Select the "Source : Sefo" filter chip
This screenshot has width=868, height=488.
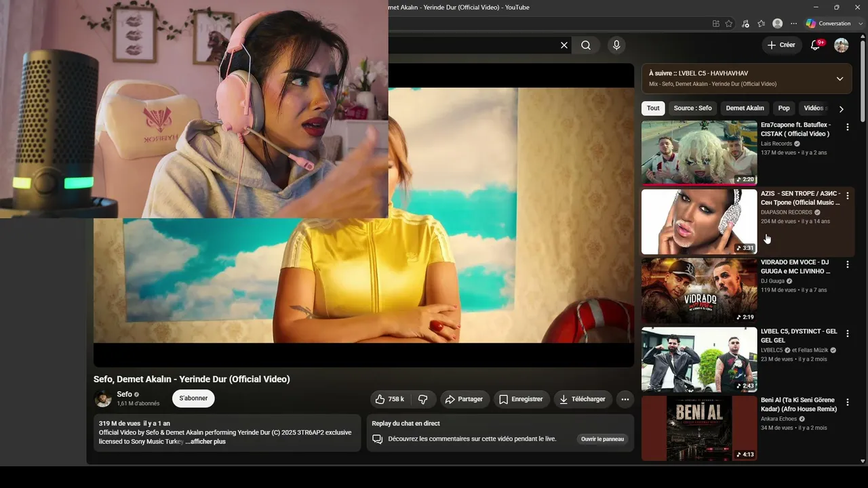(x=693, y=108)
